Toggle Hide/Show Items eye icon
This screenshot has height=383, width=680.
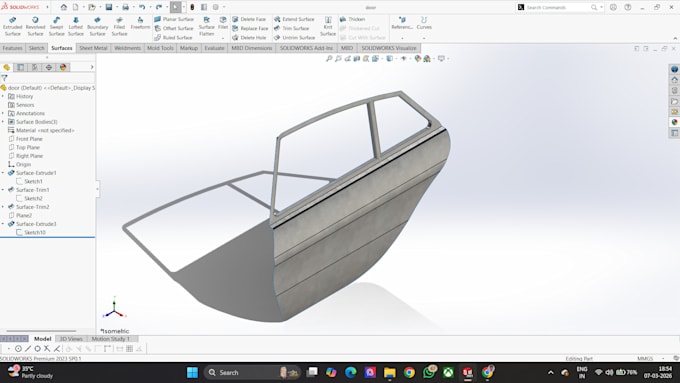404,59
